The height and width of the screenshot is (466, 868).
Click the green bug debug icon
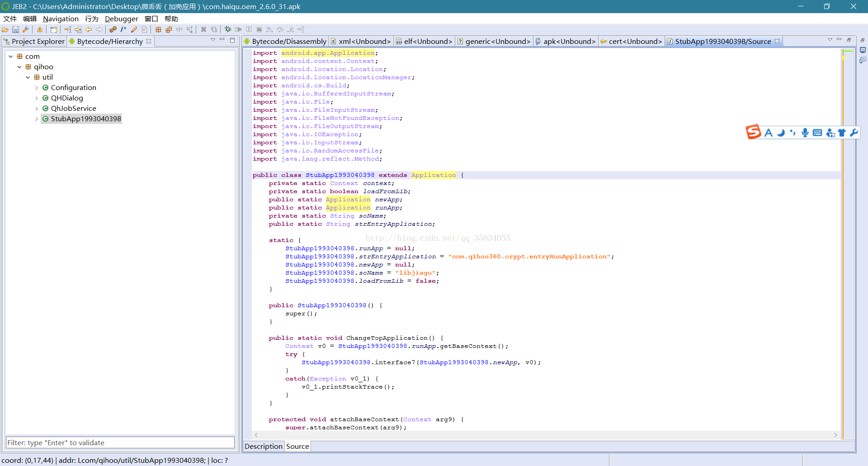pos(228,29)
